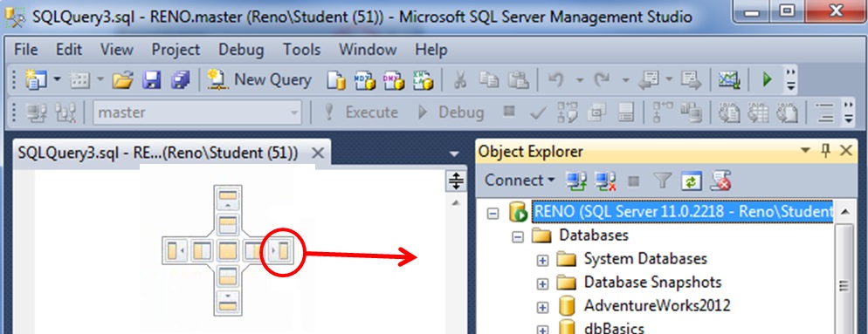Click the Debug button in SQL toolbar
Viewport: 868px width, 334px height.
point(451,112)
